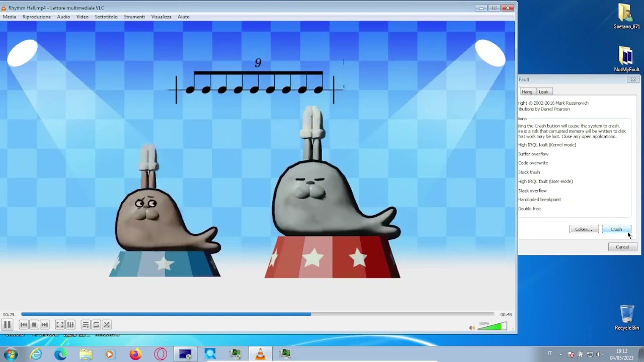Select NotMyFault desktop shortcut icon
This screenshot has height=362, width=644.
click(626, 59)
